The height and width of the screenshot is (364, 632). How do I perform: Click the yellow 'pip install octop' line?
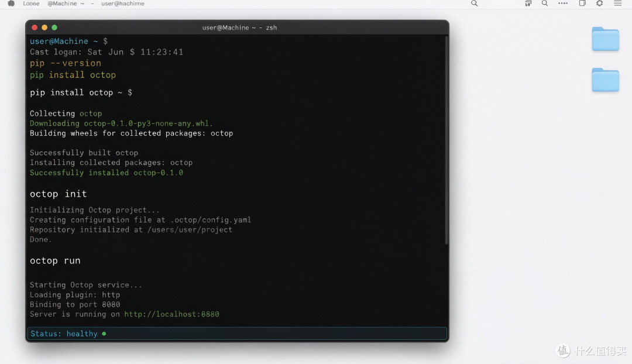pos(73,75)
